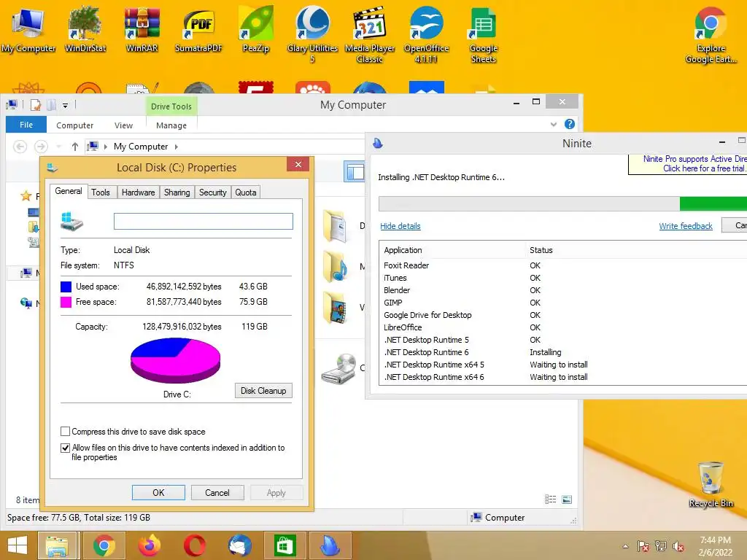
Task: Click the Up arrow in My Computer window
Action: coord(75,147)
